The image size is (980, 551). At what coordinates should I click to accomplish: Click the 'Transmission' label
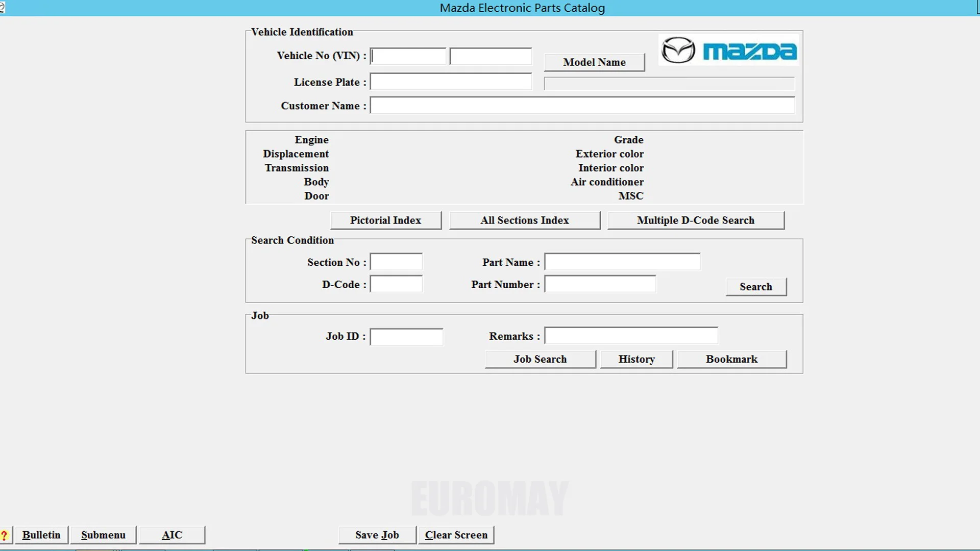(x=297, y=168)
